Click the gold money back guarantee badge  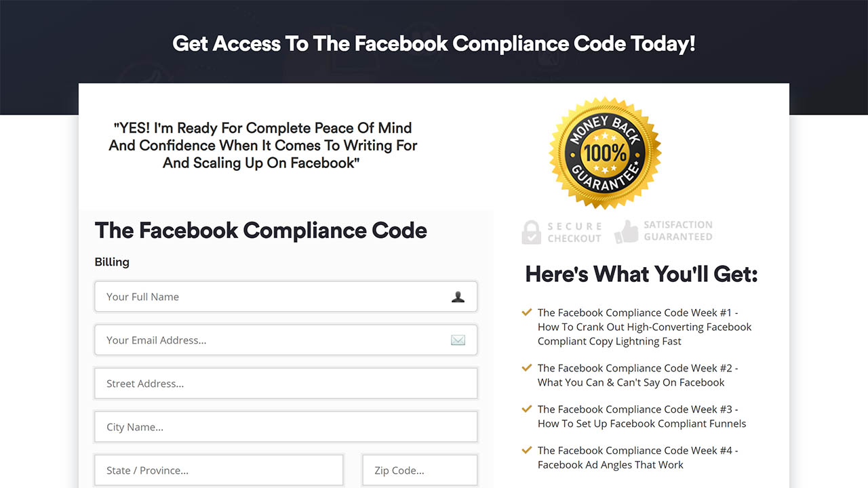click(x=605, y=152)
